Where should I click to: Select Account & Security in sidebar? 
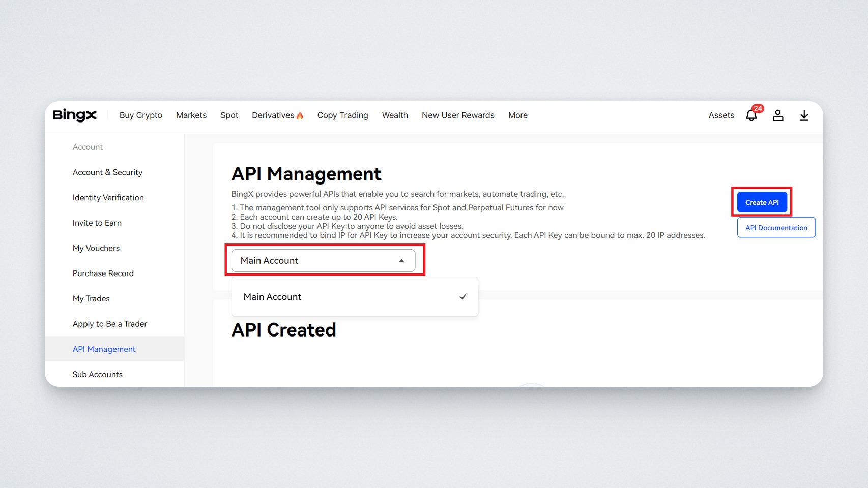[107, 172]
